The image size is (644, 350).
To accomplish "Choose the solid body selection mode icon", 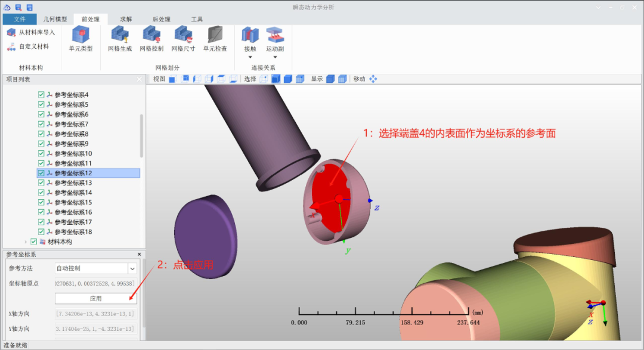I will pos(288,79).
